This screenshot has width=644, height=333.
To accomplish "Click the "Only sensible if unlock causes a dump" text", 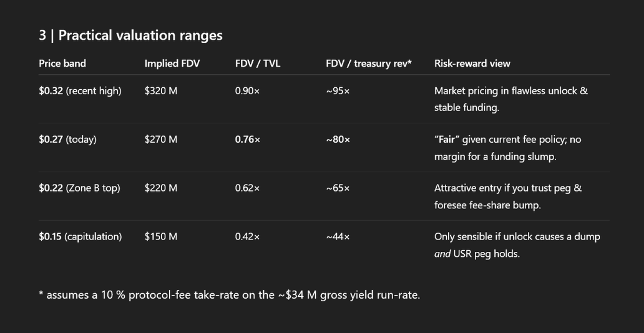I will coord(517,236).
